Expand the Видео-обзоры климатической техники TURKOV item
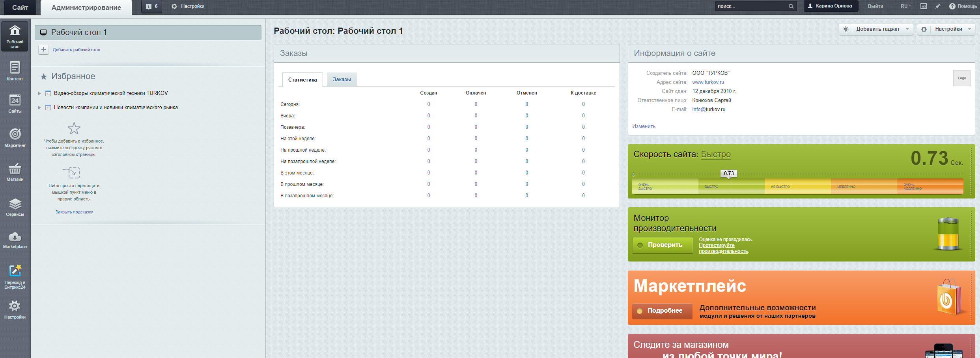The height and width of the screenshot is (358, 980). click(39, 93)
